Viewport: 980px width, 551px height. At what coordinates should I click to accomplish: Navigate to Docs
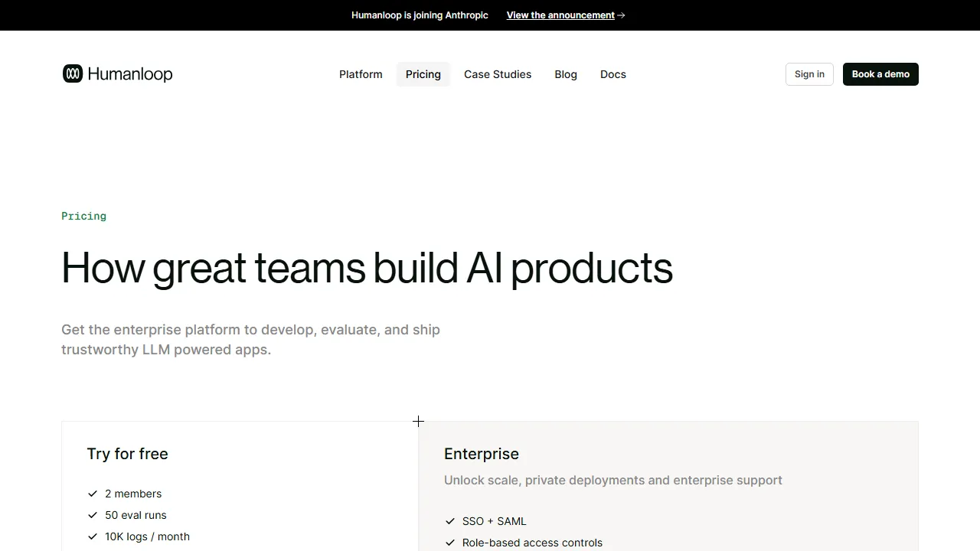click(613, 74)
